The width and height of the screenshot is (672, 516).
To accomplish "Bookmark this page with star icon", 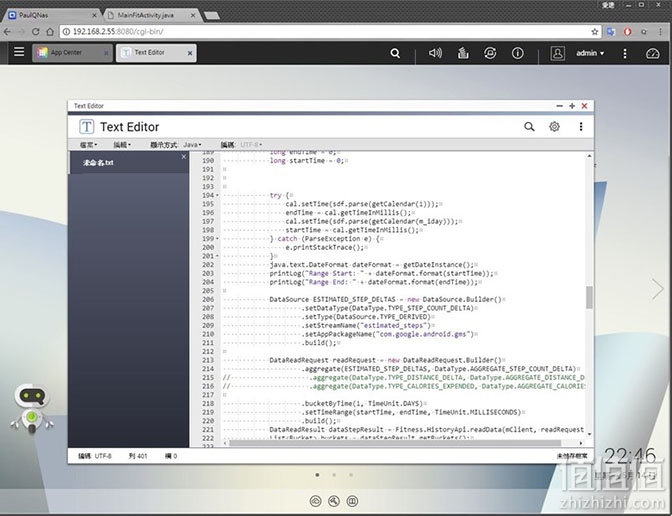I will pos(594,32).
